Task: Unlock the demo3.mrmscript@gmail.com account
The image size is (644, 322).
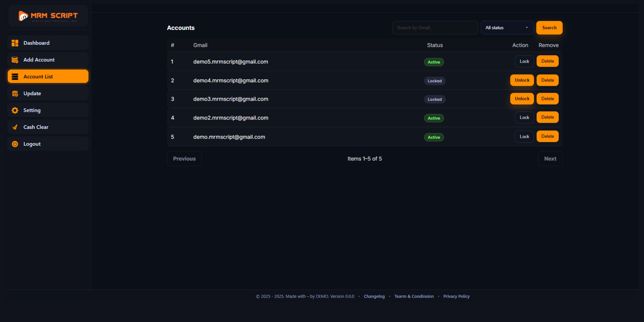Action: 522,99
